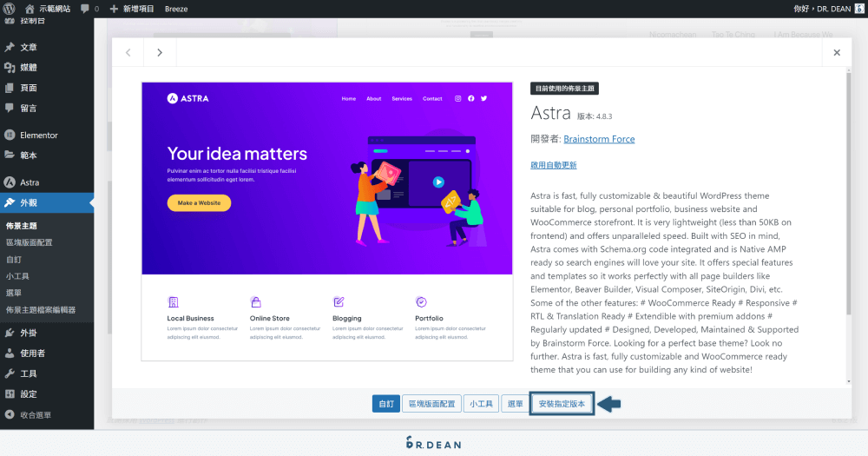Select 區塊版面配置 submenu item in sidebar
The image size is (868, 456).
(30, 242)
